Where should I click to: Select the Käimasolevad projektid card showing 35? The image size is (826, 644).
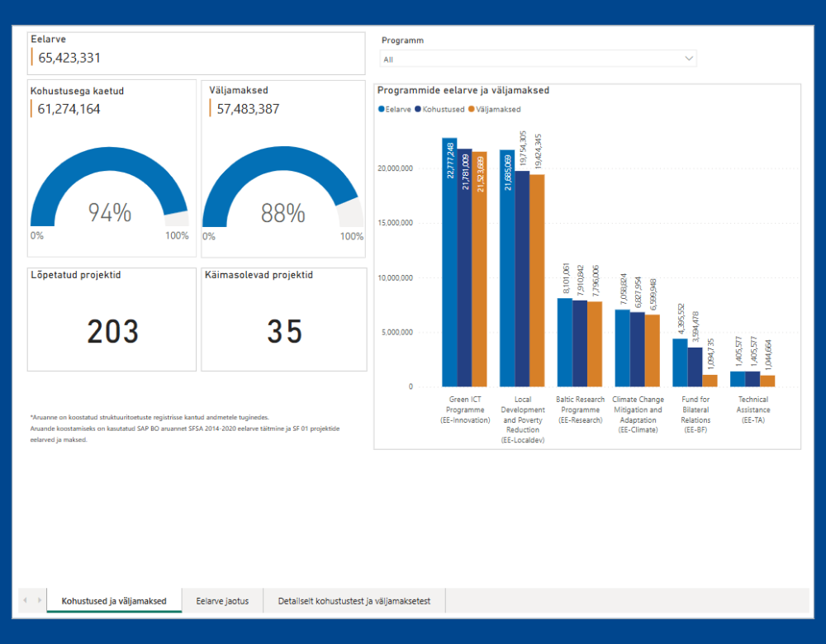point(284,320)
